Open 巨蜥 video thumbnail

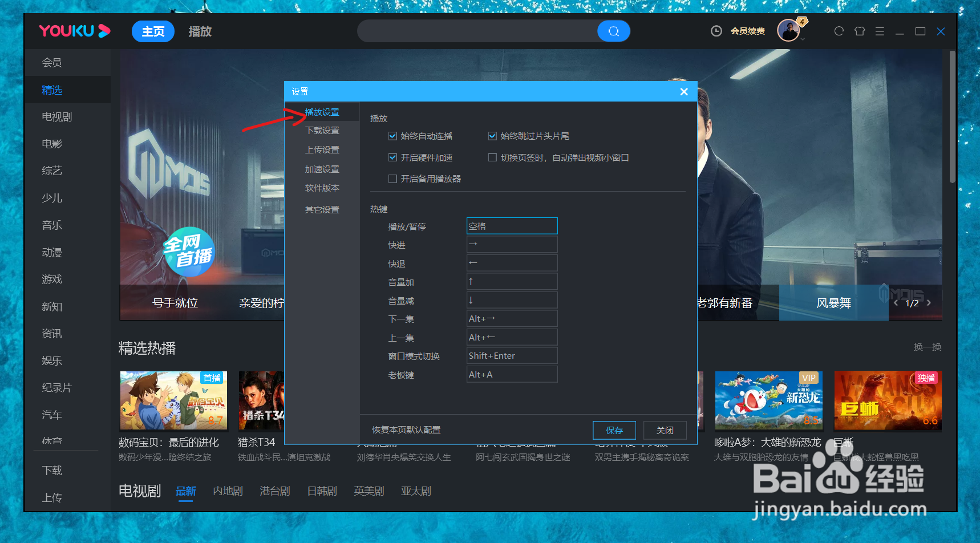pos(888,400)
